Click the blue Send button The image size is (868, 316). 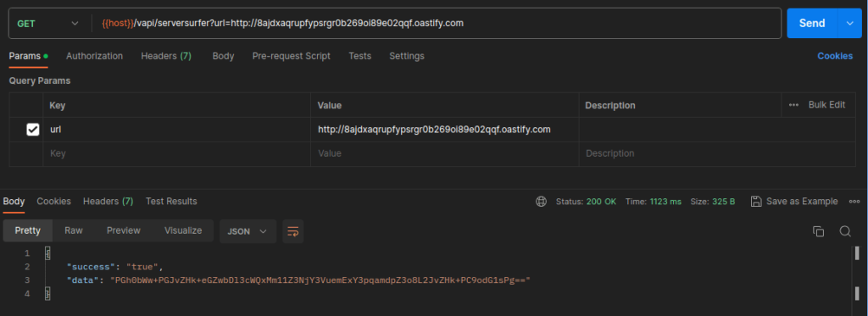[x=812, y=23]
